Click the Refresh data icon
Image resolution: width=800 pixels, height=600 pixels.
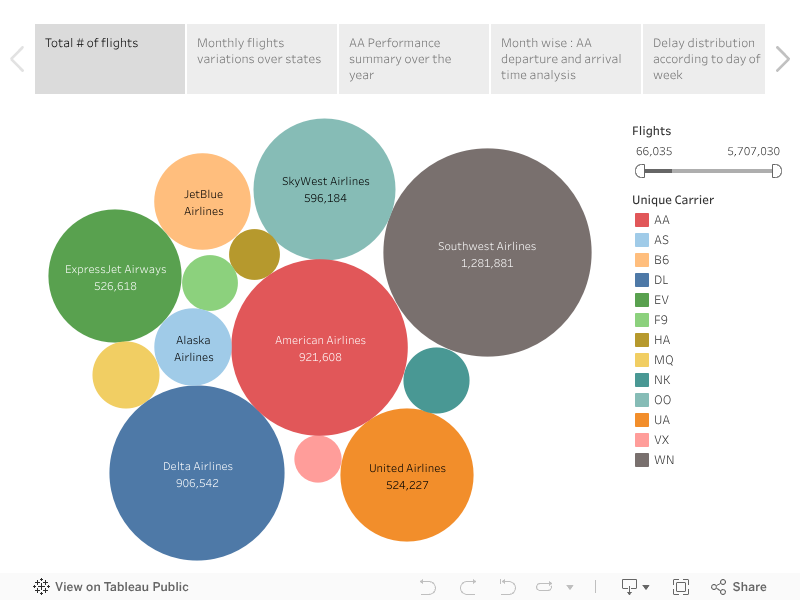[x=545, y=587]
